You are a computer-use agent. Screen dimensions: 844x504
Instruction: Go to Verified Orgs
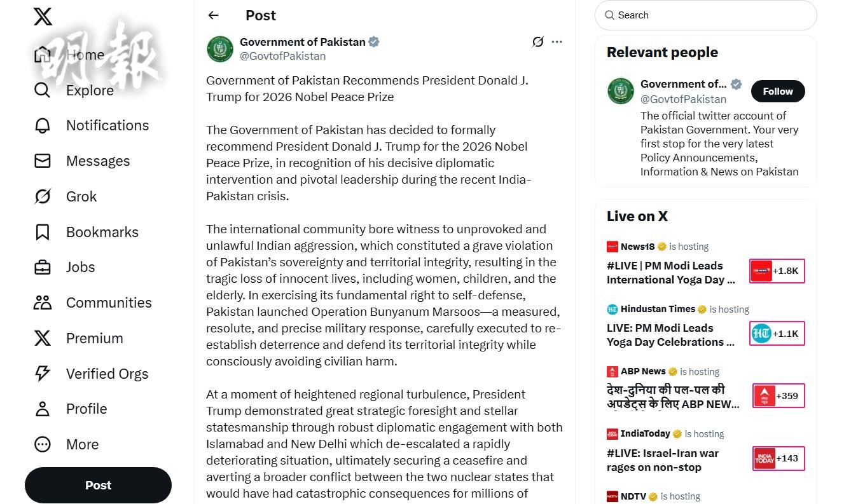107,374
